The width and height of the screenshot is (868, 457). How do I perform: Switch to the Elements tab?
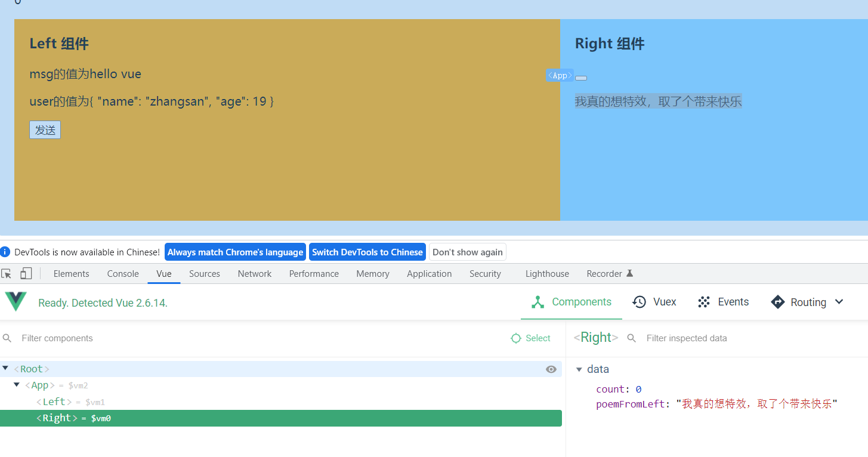pos(72,273)
